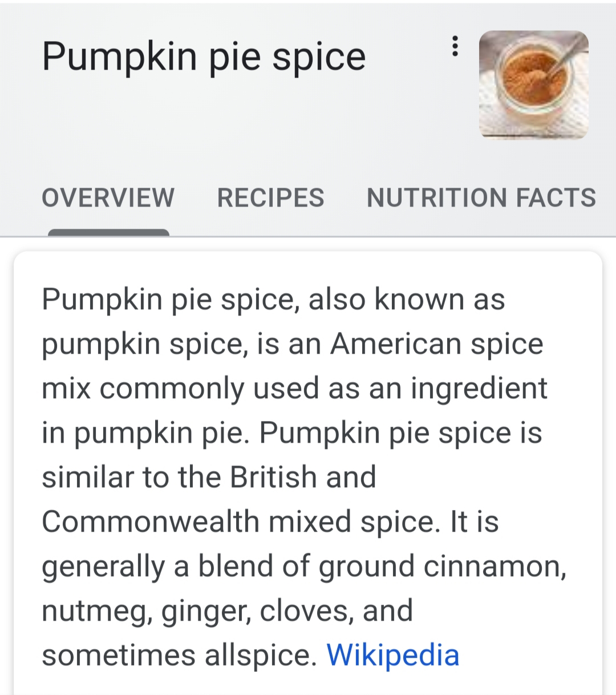Click the word "generally" in the description
Image resolution: width=616 pixels, height=695 pixels.
click(x=103, y=566)
